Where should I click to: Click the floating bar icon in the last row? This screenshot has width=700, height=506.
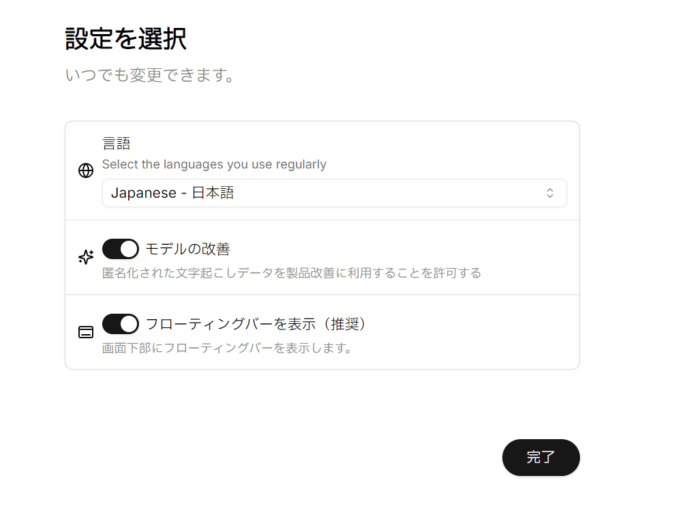pos(86,332)
